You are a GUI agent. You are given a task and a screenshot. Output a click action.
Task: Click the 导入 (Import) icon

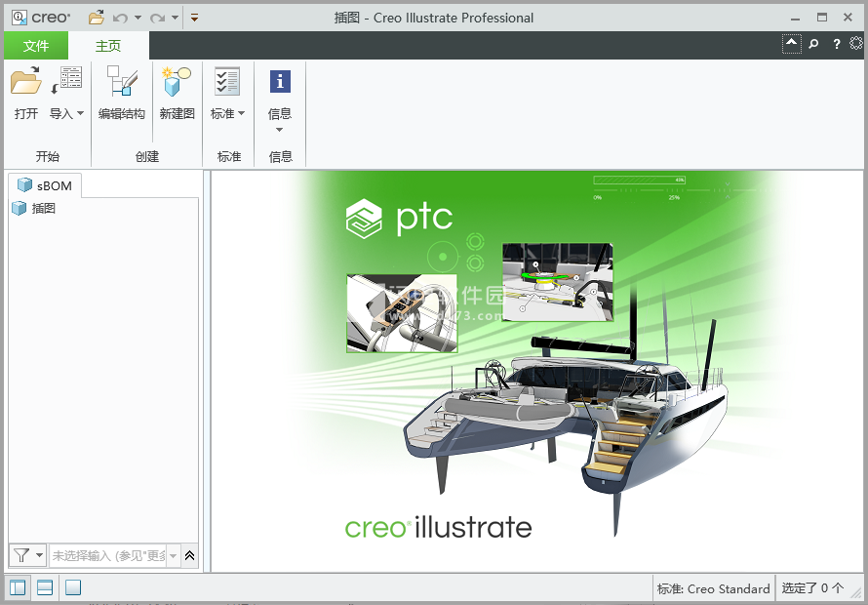(67, 80)
